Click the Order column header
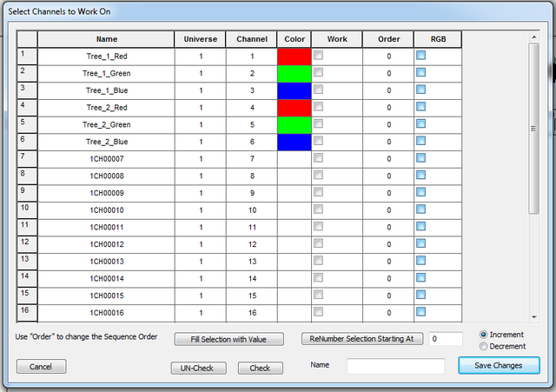Viewport: 556px width, 392px height. (x=388, y=39)
